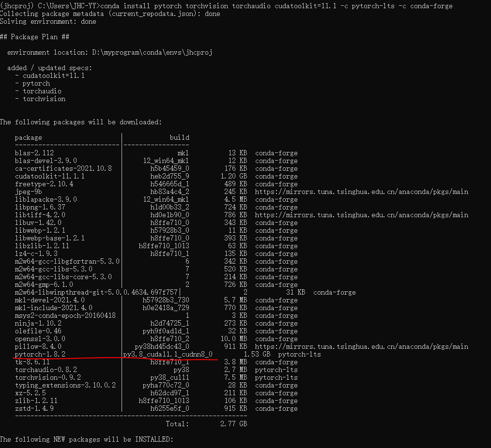This screenshot has width=491, height=448.
Task: Select the pytorch-lts channel label beside torchvision
Action: pos(275,377)
